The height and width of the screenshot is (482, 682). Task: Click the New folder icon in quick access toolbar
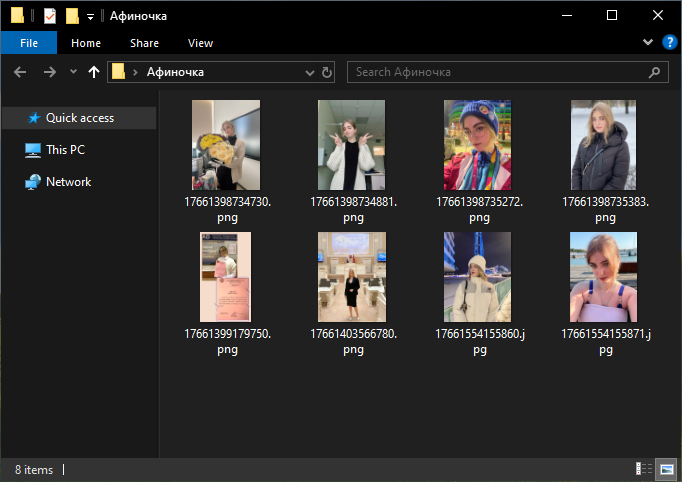click(x=72, y=16)
